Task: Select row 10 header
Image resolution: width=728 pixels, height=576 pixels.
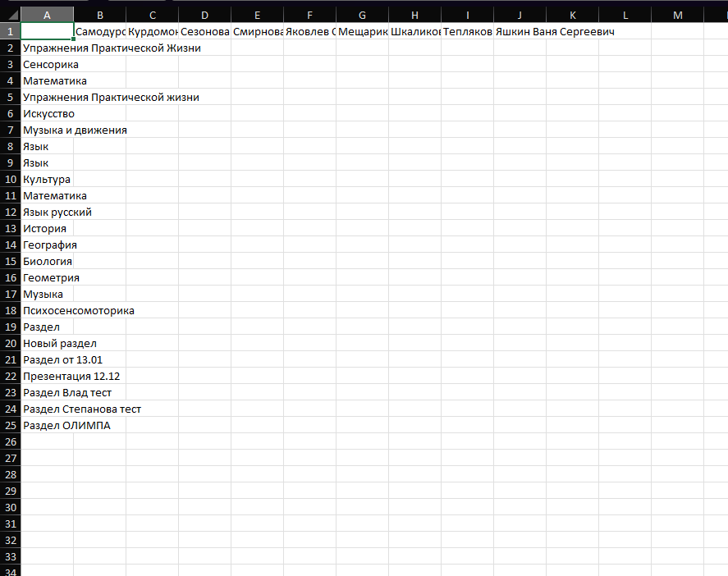Action: (10, 179)
